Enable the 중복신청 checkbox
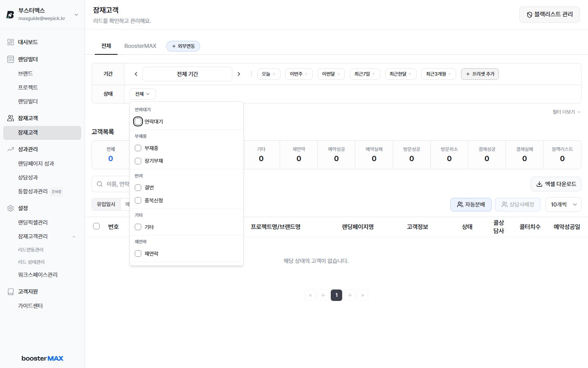 click(x=138, y=200)
